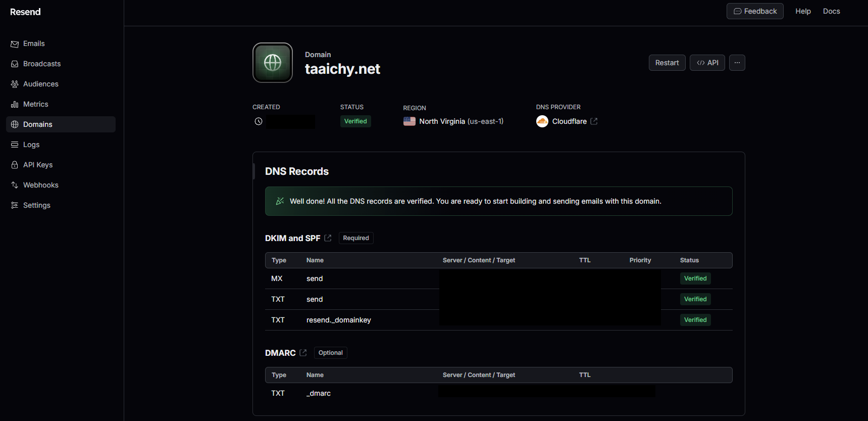Open DKIM and SPF external link icon
This screenshot has width=868, height=421.
[328, 238]
